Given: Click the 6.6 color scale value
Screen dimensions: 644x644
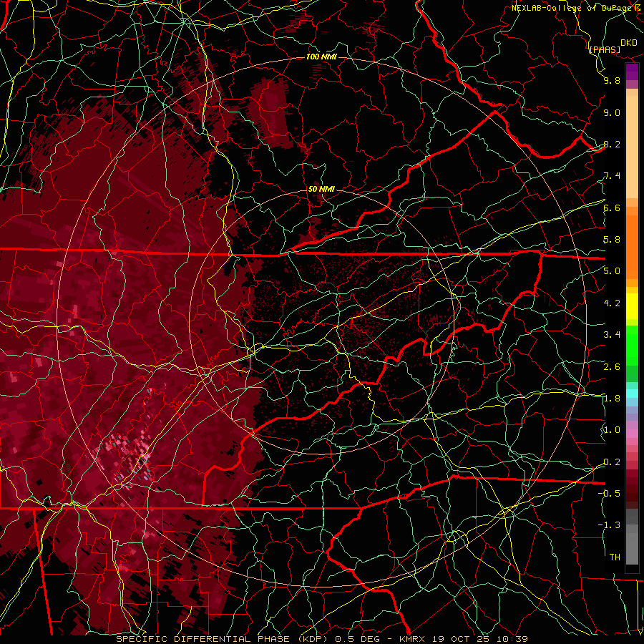Looking at the screenshot, I should pyautogui.click(x=612, y=208).
